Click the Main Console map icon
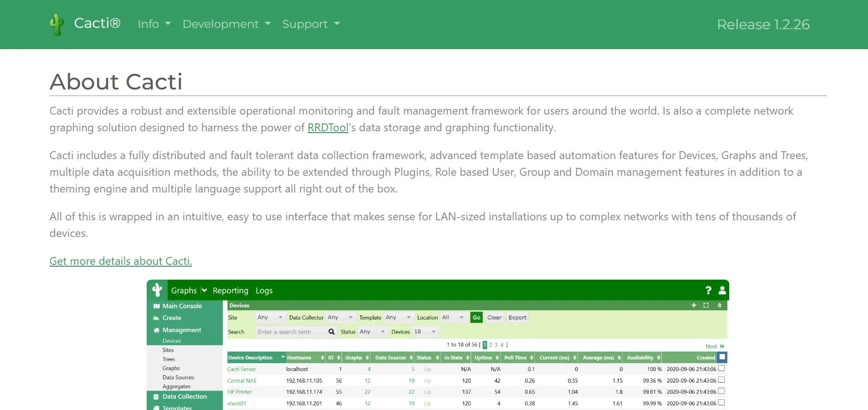 tap(156, 306)
